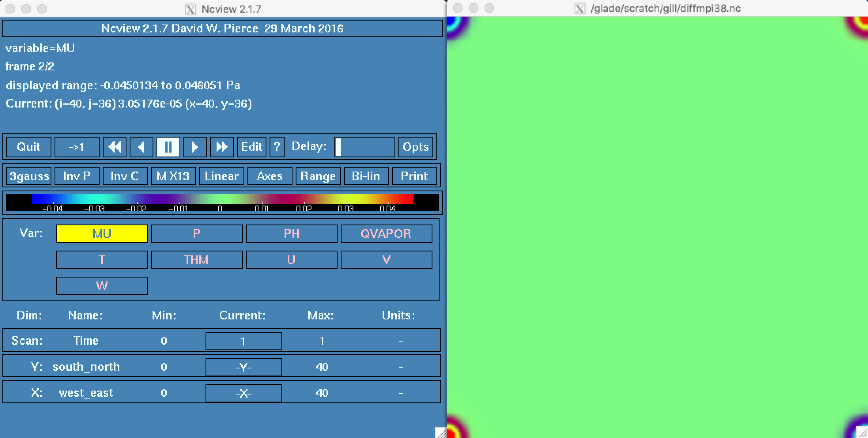The height and width of the screenshot is (438, 868).
Task: Click the Quit button
Action: (29, 147)
